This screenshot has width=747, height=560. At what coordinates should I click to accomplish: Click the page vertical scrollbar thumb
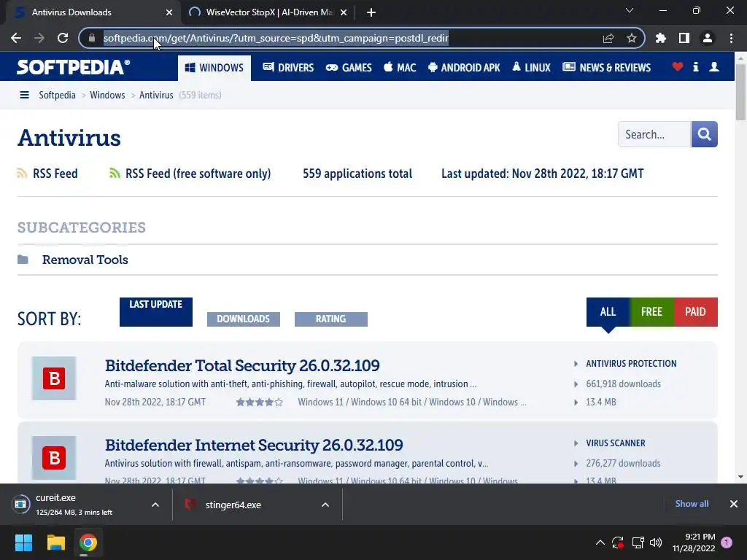coord(740,91)
